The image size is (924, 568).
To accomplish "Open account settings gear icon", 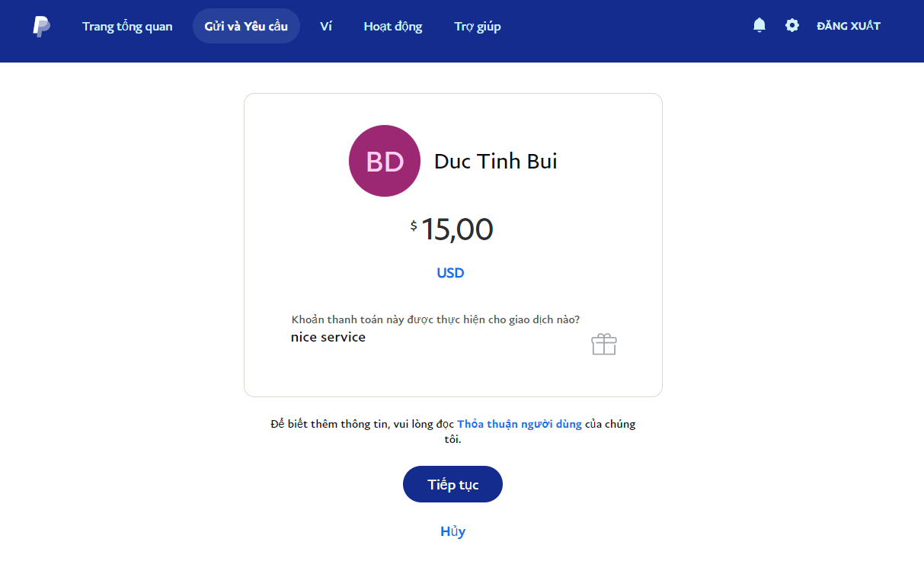I will (x=792, y=25).
